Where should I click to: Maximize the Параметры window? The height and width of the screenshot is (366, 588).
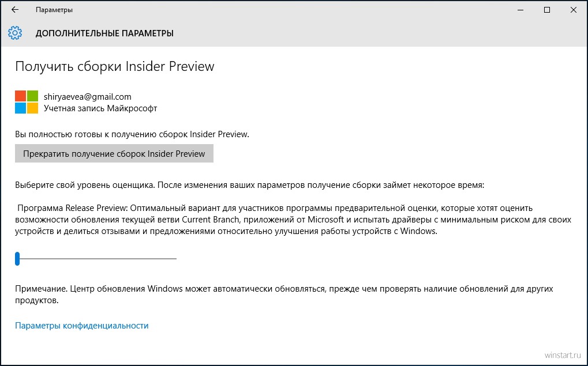tap(547, 10)
